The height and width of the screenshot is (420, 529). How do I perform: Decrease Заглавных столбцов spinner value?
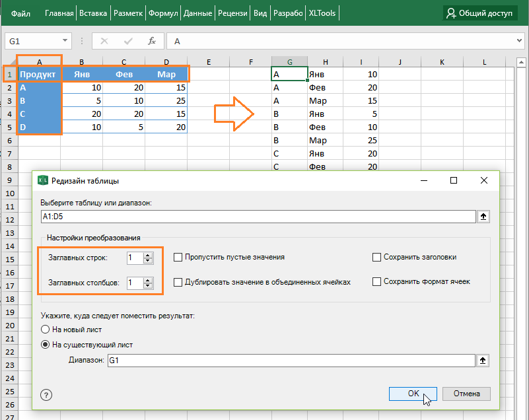click(148, 286)
